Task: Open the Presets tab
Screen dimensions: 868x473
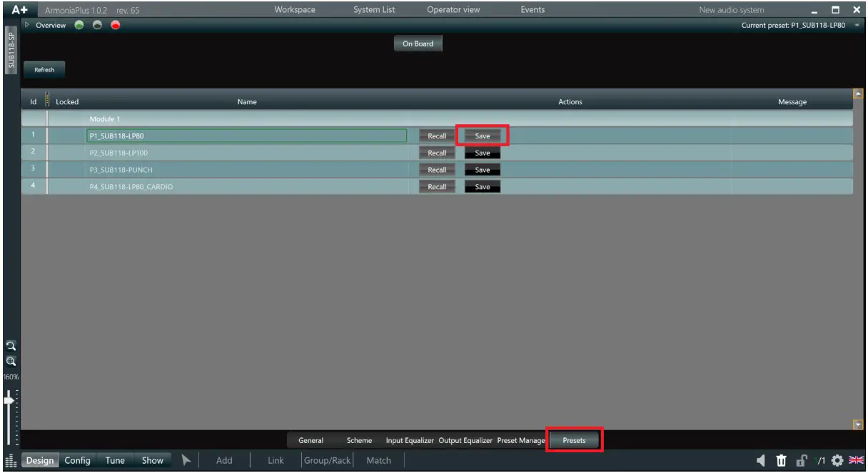Action: click(x=574, y=440)
